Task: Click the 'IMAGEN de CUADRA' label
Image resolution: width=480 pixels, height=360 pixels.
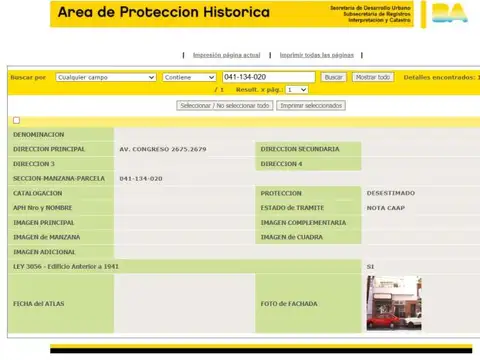Action: click(292, 237)
